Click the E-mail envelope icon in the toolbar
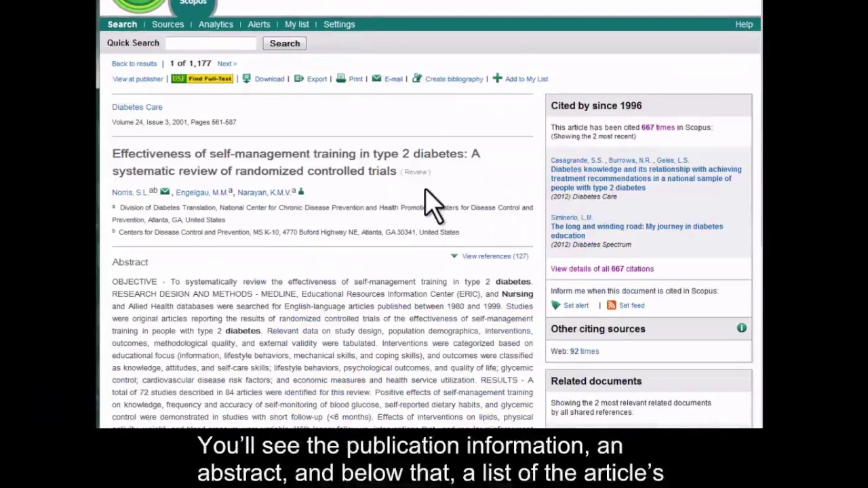868x488 pixels. point(376,79)
